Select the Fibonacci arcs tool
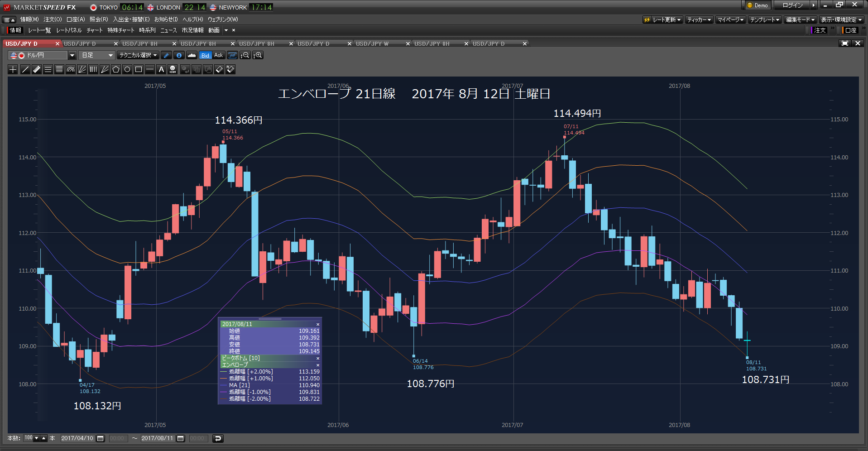This screenshot has height=451, width=868. coord(70,69)
